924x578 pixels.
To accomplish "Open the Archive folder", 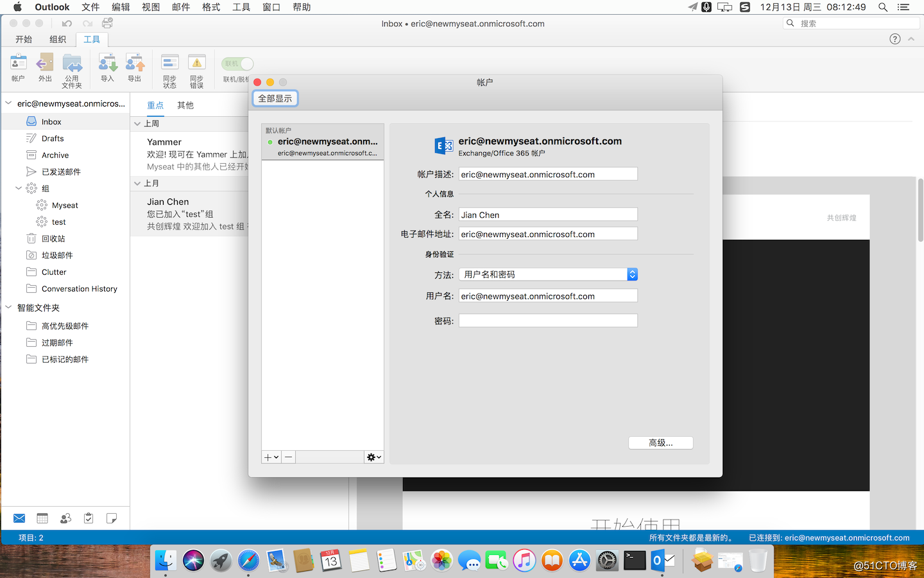I will (x=65, y=155).
